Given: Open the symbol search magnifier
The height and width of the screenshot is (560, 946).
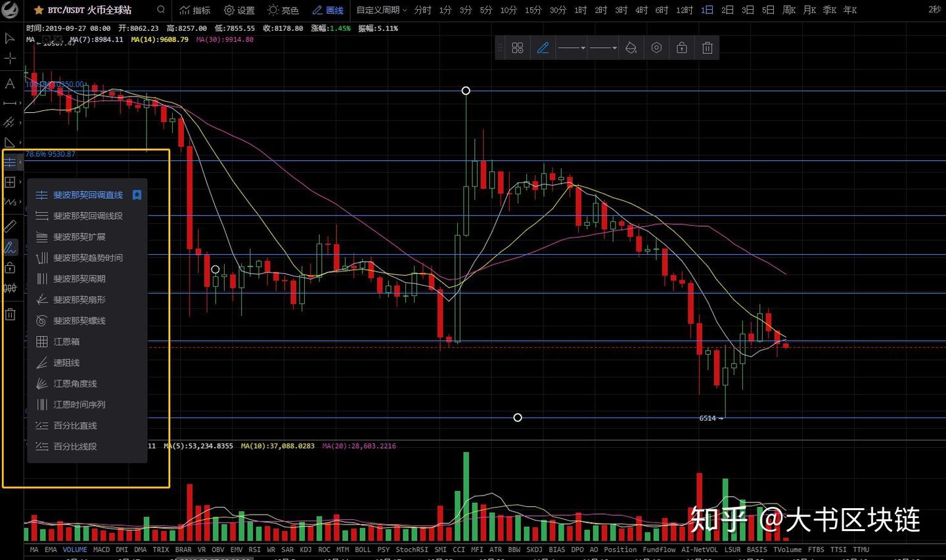Looking at the screenshot, I should [161, 10].
